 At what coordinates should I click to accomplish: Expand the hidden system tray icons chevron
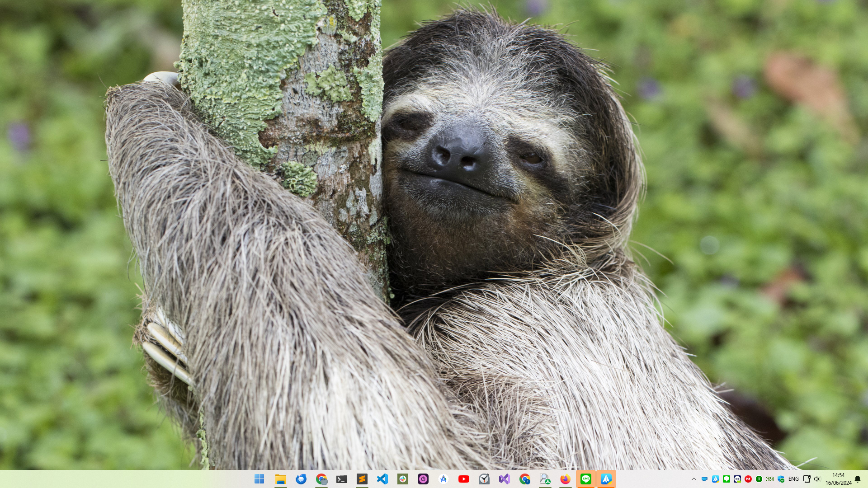click(x=694, y=479)
